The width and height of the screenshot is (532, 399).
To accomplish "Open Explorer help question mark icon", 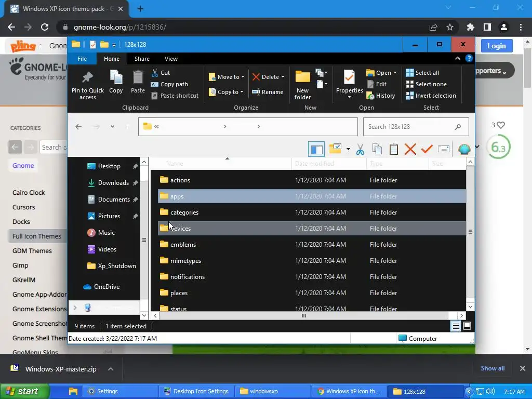I will coord(469,58).
